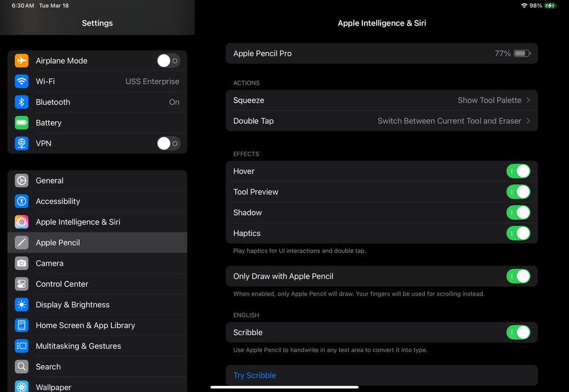569x392 pixels.
Task: Tap the VPN globe icon
Action: pyautogui.click(x=22, y=143)
